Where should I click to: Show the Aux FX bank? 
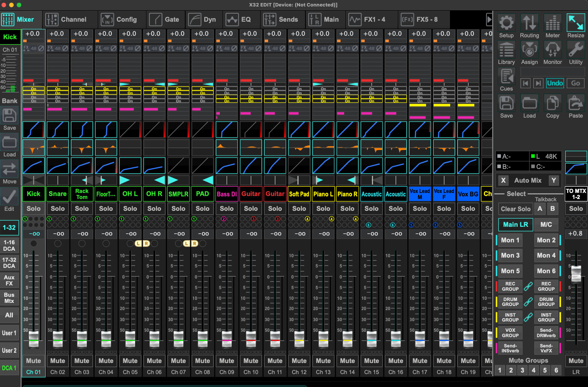(x=9, y=280)
